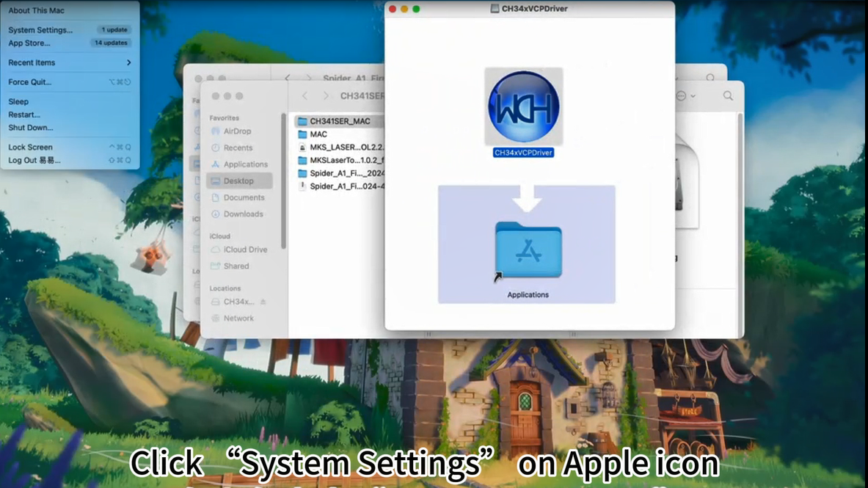The width and height of the screenshot is (868, 488).
Task: Open About This Mac
Action: point(36,10)
